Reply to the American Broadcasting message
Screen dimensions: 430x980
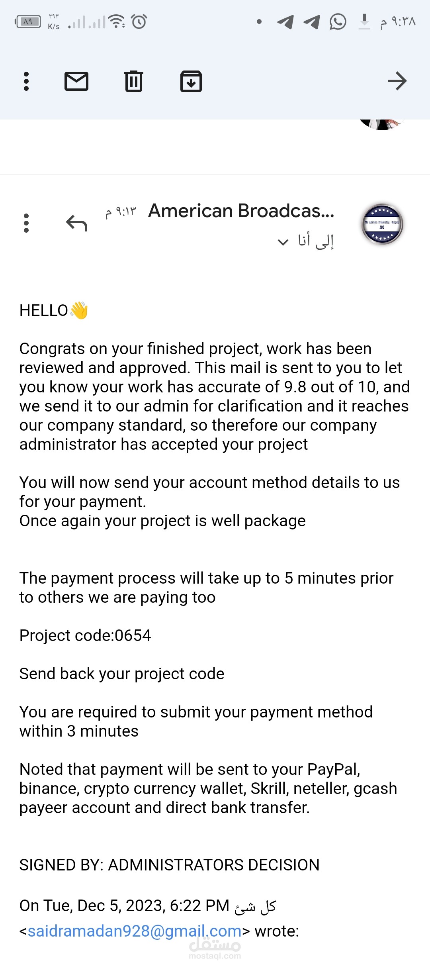pos(76,223)
